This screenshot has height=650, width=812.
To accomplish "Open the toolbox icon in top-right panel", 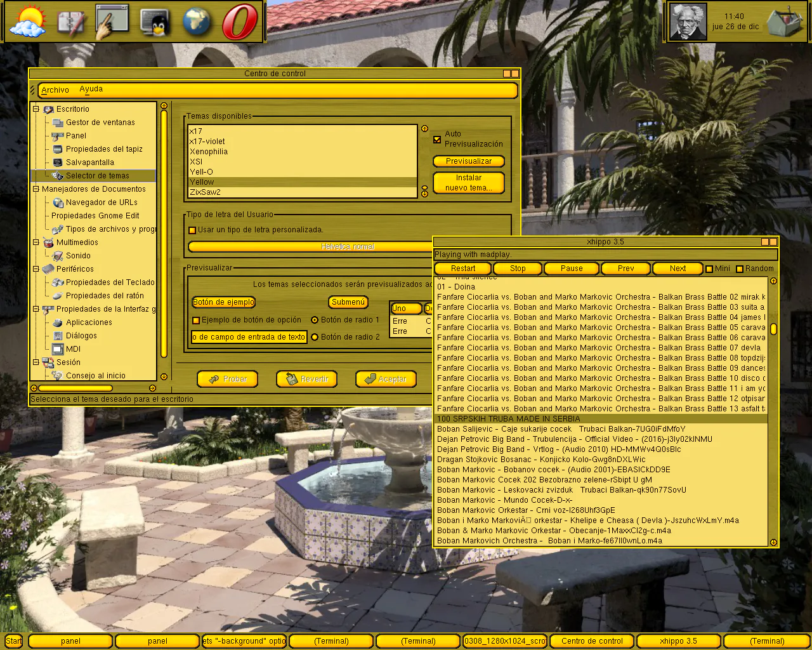I will point(785,22).
